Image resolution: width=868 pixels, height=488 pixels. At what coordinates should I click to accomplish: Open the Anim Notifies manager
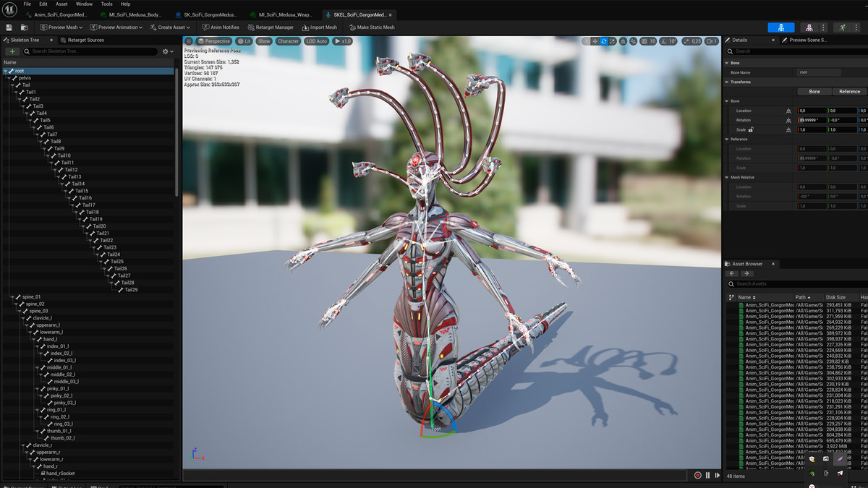coord(221,27)
